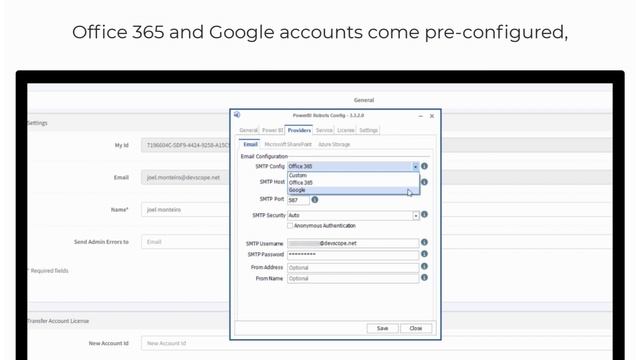Select the Email provider sub-tab
This screenshot has height=360, width=640.
(x=250, y=144)
